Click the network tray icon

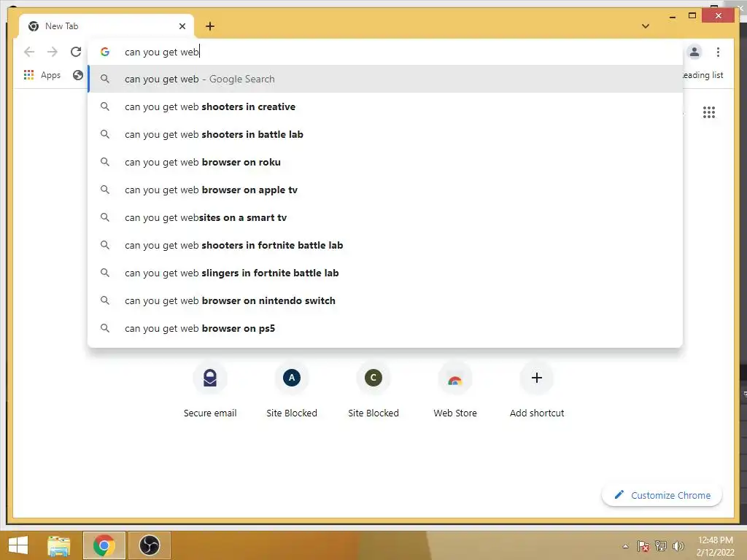click(661, 546)
